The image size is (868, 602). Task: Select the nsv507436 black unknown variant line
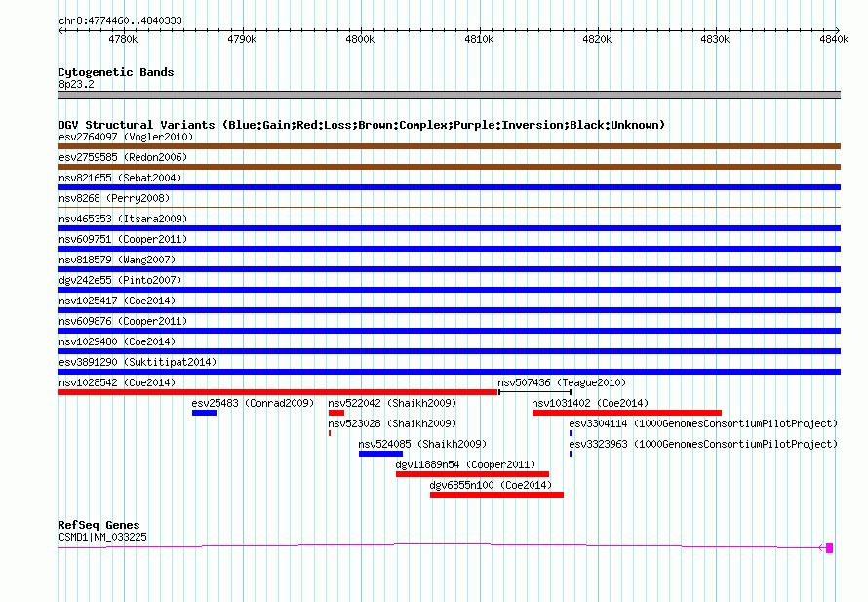[534, 392]
